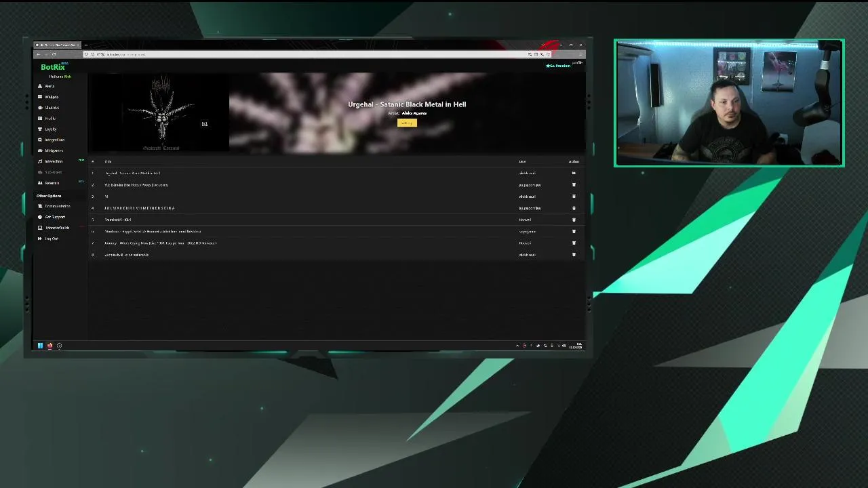Viewport: 868px width, 488px height.
Task: Click the Log Out icon
Action: tap(40, 239)
